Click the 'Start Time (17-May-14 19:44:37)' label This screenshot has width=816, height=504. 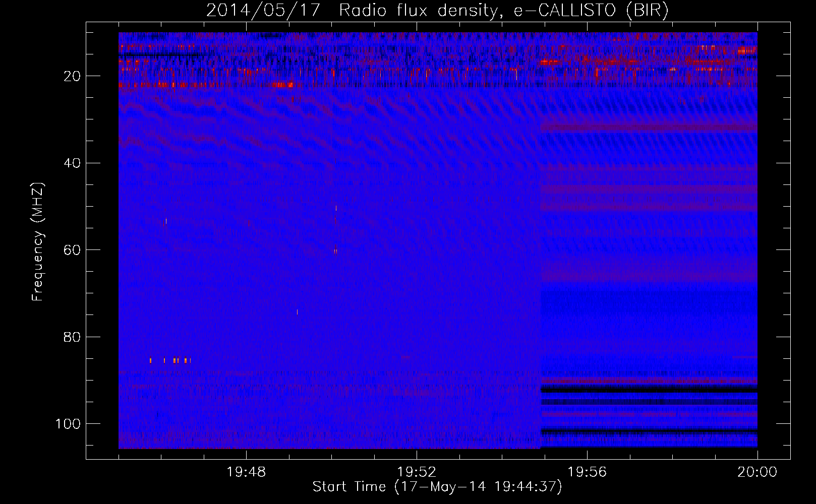(x=437, y=487)
